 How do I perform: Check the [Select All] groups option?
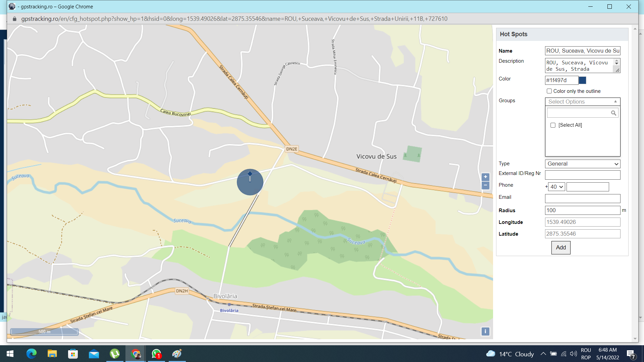553,125
